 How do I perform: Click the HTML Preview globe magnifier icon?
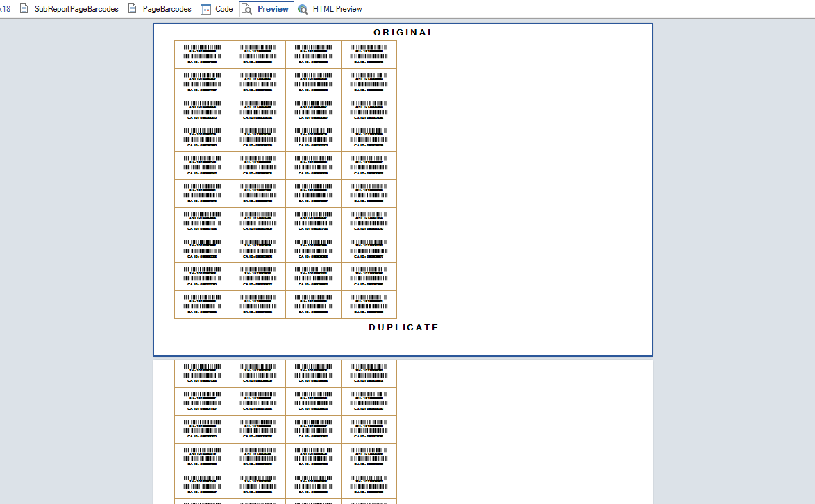point(303,9)
